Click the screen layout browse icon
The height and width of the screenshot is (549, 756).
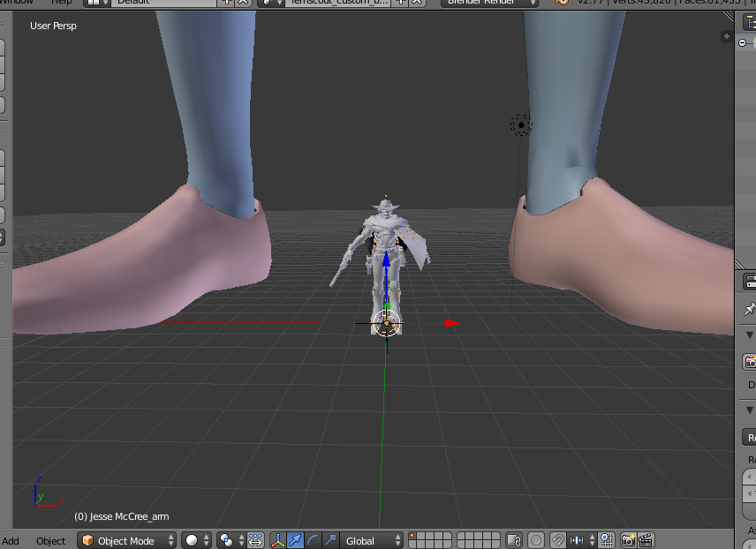pos(97,2)
